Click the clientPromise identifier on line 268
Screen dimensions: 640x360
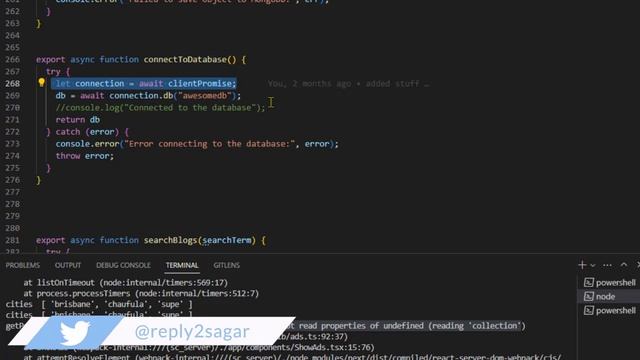[200, 83]
